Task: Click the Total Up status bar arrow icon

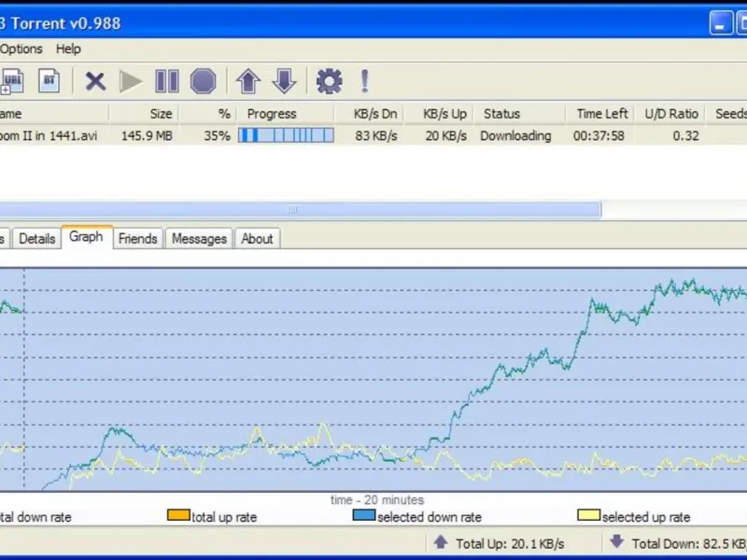Action: [441, 542]
